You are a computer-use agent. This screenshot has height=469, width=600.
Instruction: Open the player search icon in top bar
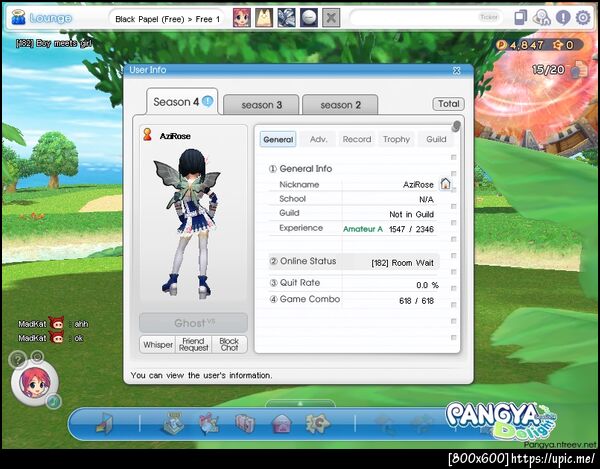tap(542, 18)
